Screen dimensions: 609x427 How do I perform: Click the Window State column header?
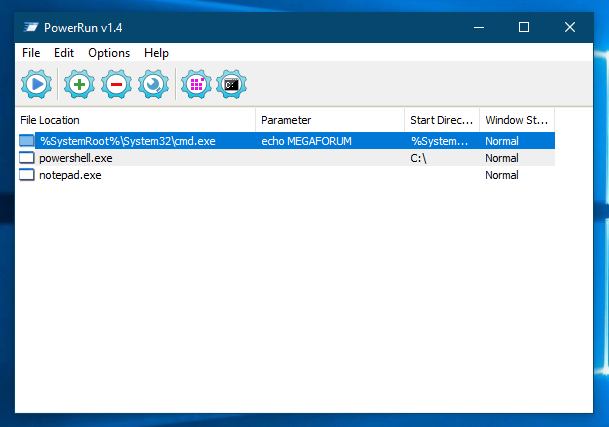coord(517,120)
